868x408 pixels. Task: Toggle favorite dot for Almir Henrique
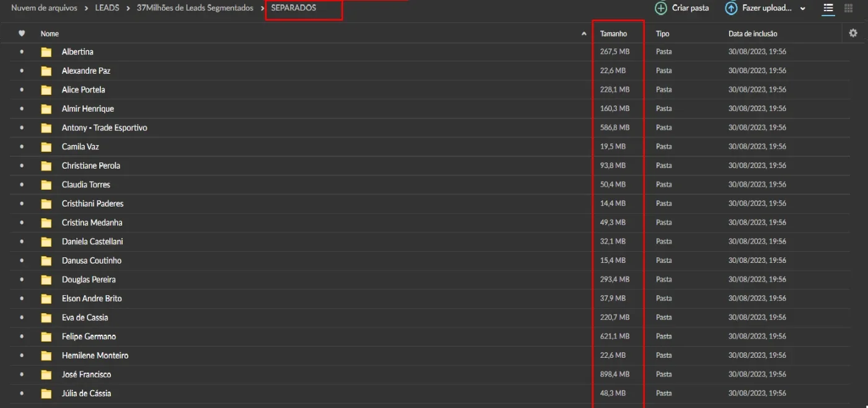[22, 109]
